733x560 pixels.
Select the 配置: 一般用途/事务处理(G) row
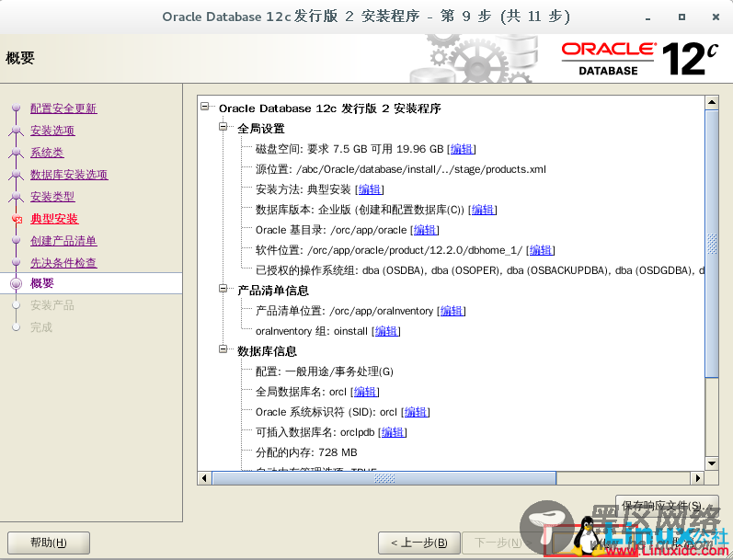point(325,371)
